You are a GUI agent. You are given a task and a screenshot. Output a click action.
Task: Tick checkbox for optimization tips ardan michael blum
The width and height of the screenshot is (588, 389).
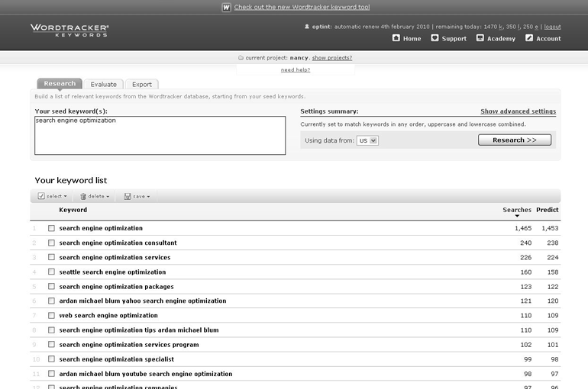coord(51,330)
